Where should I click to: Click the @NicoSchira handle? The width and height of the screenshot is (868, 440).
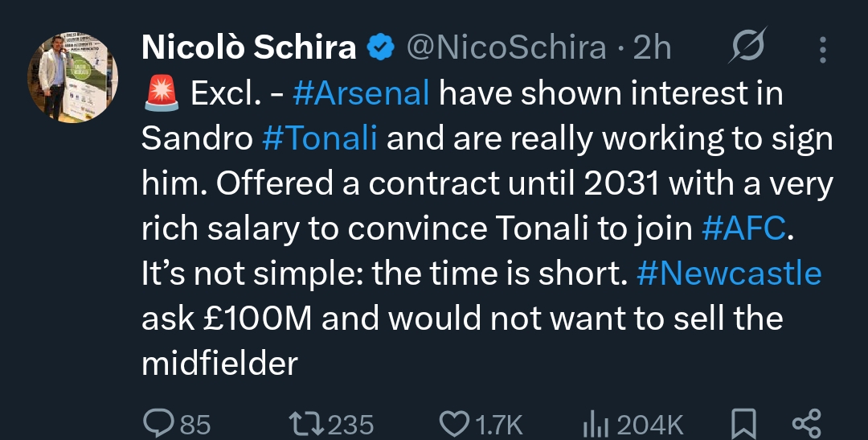pos(506,48)
